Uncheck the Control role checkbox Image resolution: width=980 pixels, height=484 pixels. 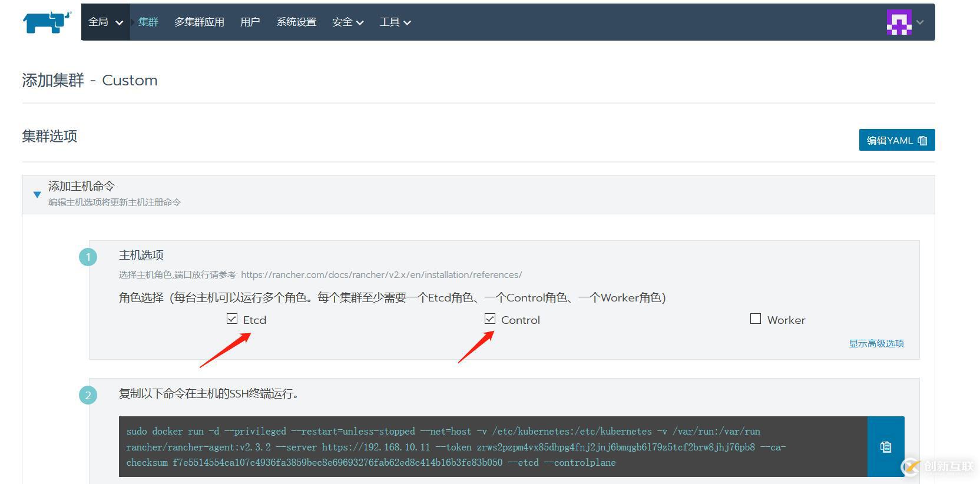click(490, 319)
